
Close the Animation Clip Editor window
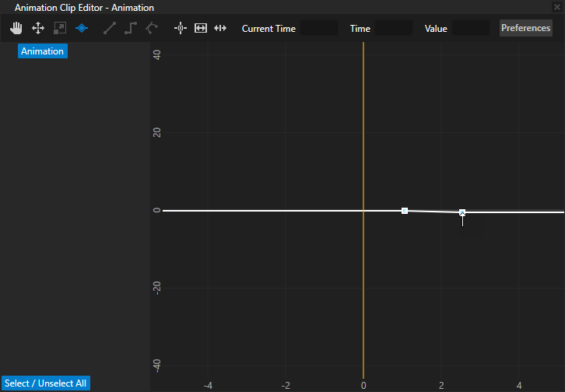click(x=556, y=7)
